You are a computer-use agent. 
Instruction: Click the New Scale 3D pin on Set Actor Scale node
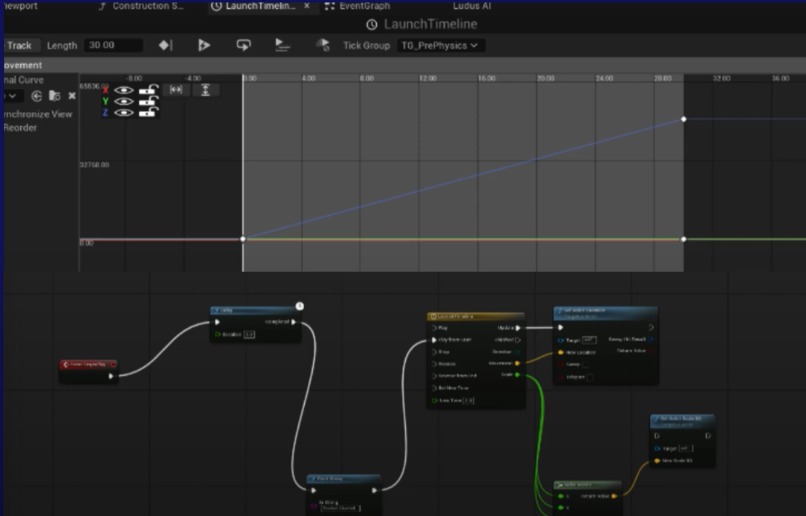657,461
